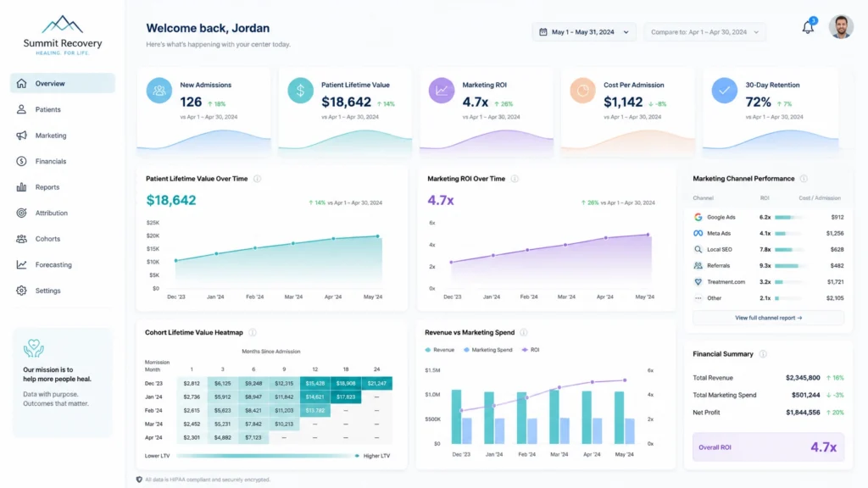
Task: Open the May 1 – May 31 date dropdown
Action: (584, 32)
